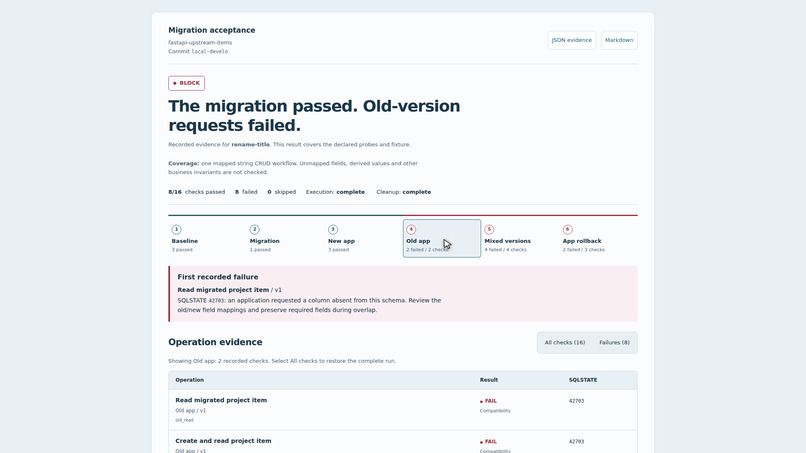Viewport: 806px width, 453px height.
Task: Click the 'Coverage:' description paragraph
Action: 293,168
